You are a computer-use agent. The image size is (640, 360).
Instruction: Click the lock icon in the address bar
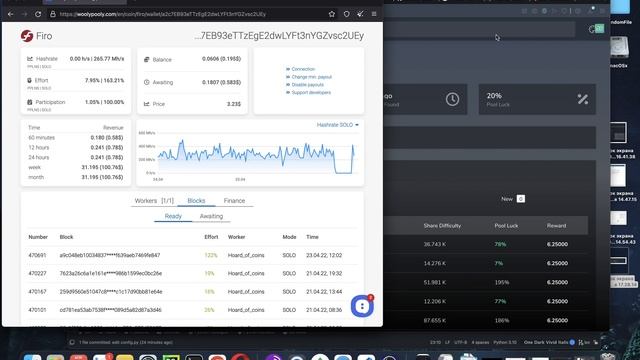click(53, 14)
